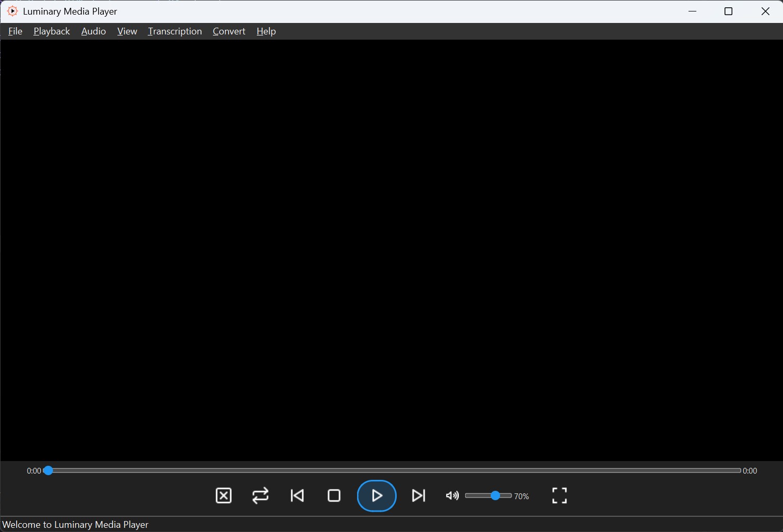Click the volume slider handle at 70%

495,495
